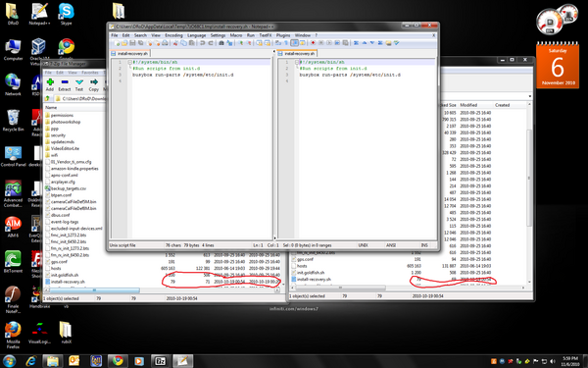Click the Playback Macro icon in Notepad++ toolbar

point(329,43)
